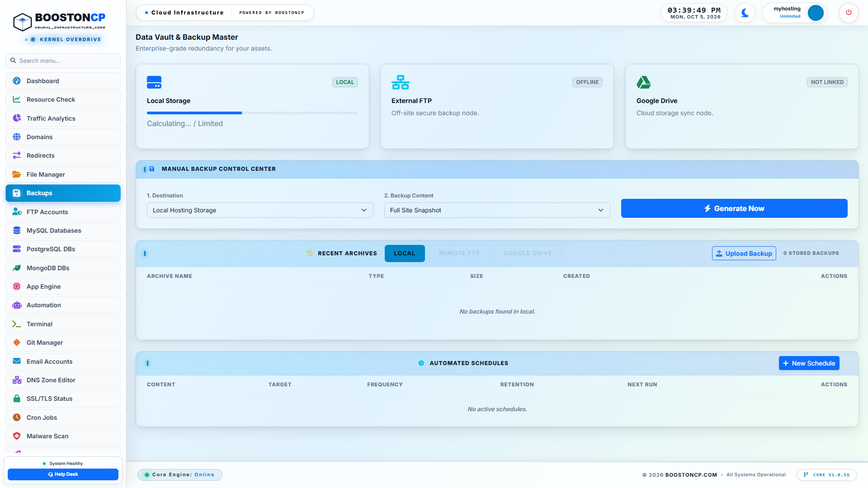The image size is (868, 488).
Task: Open Email Accounts menu item
Action: [63, 361]
